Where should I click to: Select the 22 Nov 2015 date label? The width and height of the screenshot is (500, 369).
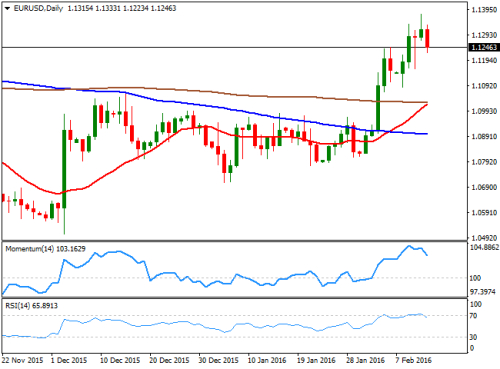(x=23, y=360)
